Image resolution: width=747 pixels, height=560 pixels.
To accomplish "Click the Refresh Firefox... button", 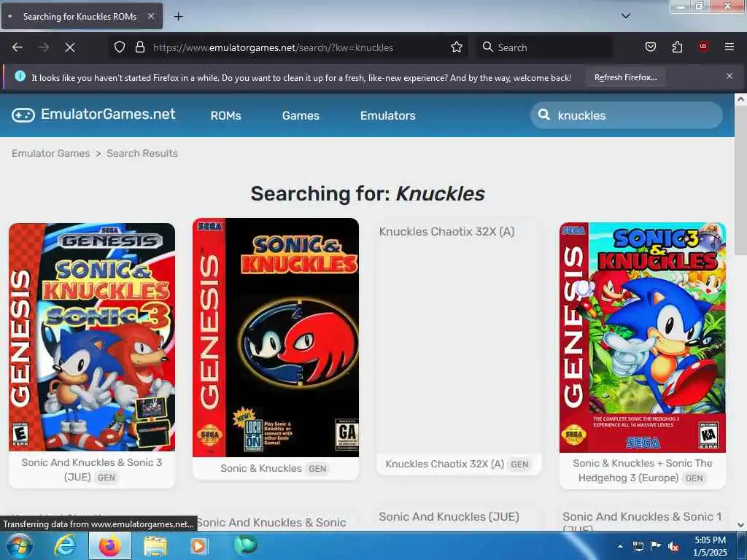I will (x=625, y=77).
